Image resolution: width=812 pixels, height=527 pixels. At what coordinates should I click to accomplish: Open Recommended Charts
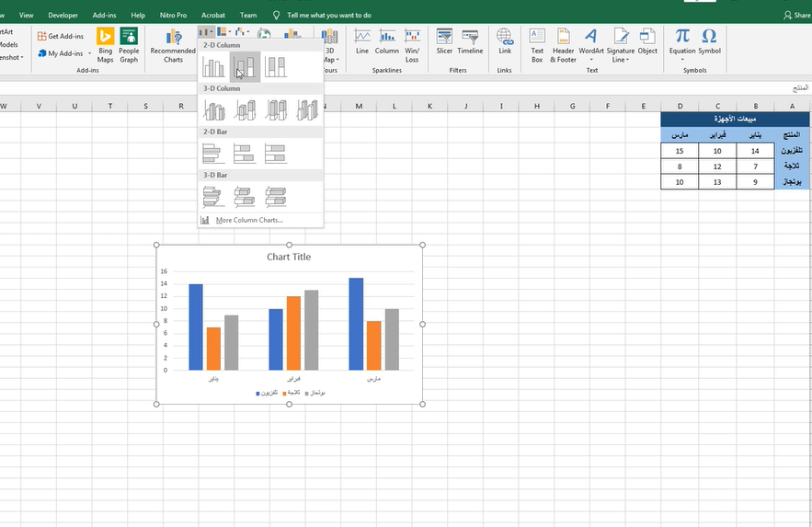click(x=173, y=46)
